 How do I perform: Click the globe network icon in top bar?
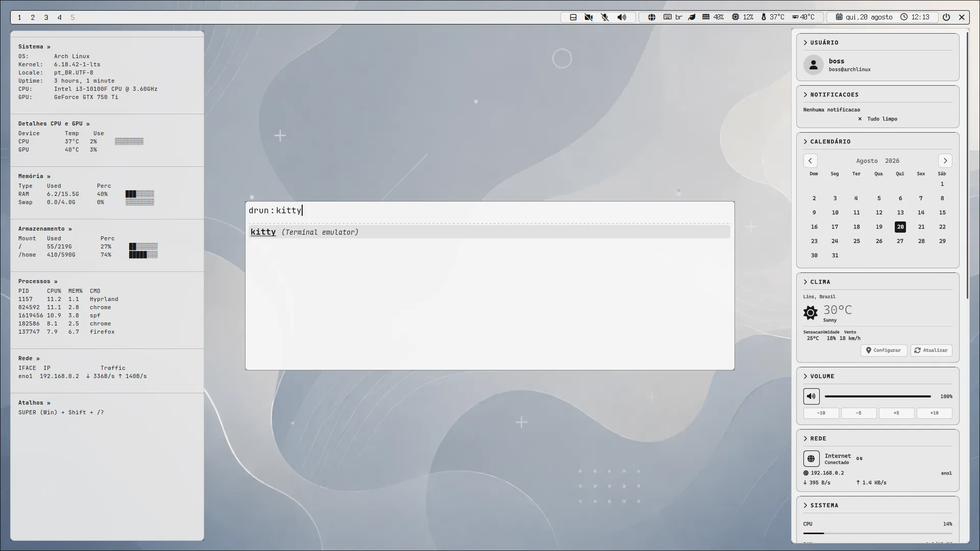point(652,17)
